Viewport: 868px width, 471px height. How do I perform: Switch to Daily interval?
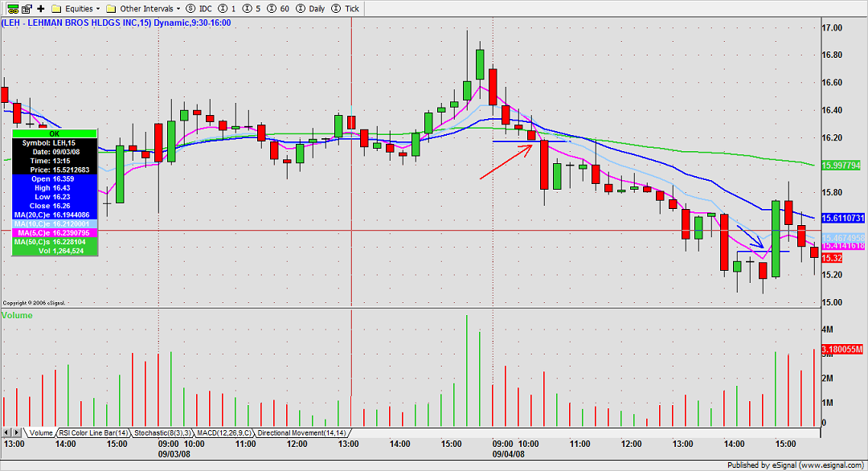[310, 8]
